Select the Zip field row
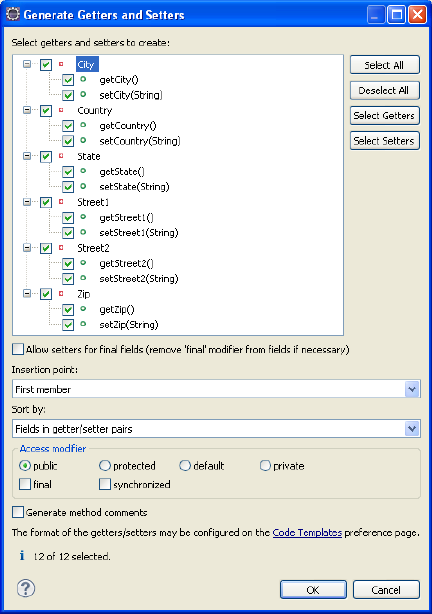The height and width of the screenshot is (614, 432). 83,294
